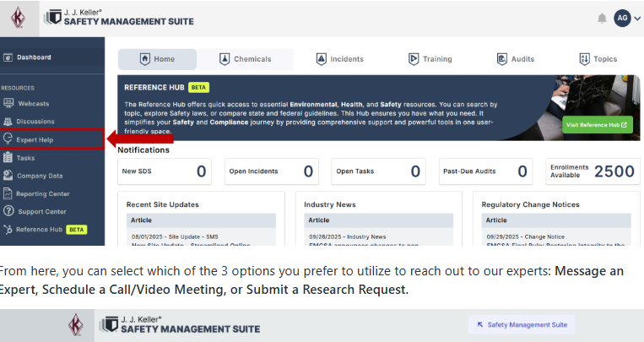
Task: Click the Incidents warning icon
Action: (322, 59)
